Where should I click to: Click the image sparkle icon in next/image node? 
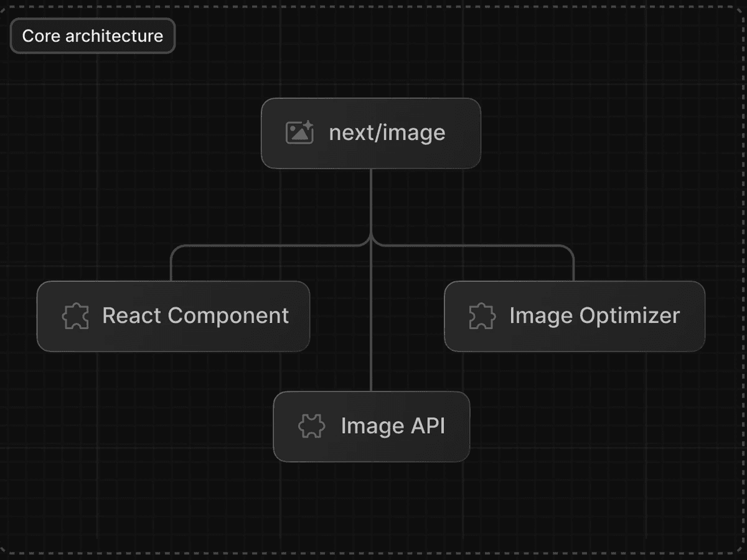(x=299, y=133)
